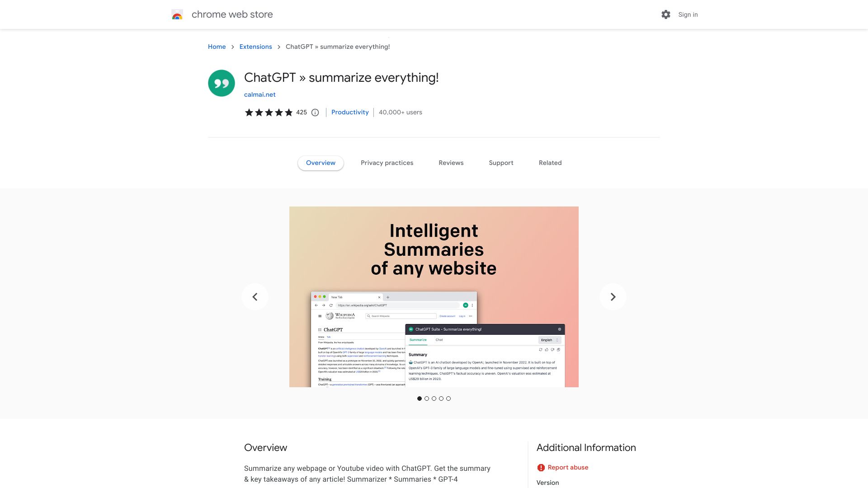
Task: Click the ChatGPT summarize extension logo icon
Action: [x=221, y=83]
